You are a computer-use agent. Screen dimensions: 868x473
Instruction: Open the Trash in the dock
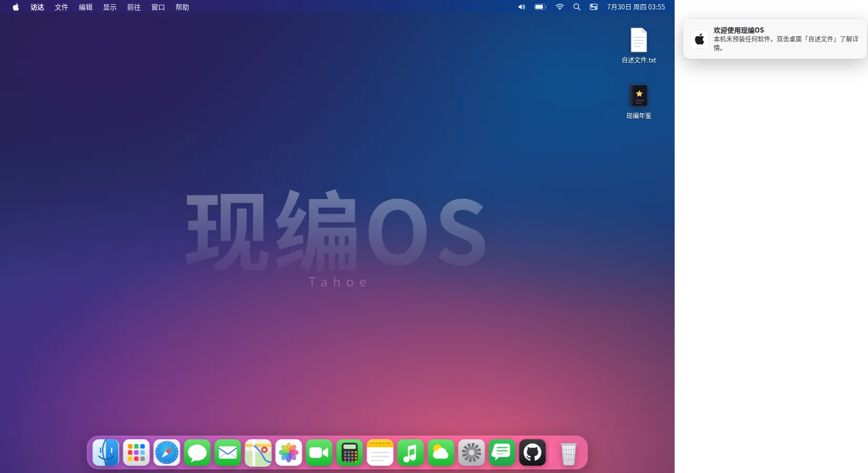(569, 454)
